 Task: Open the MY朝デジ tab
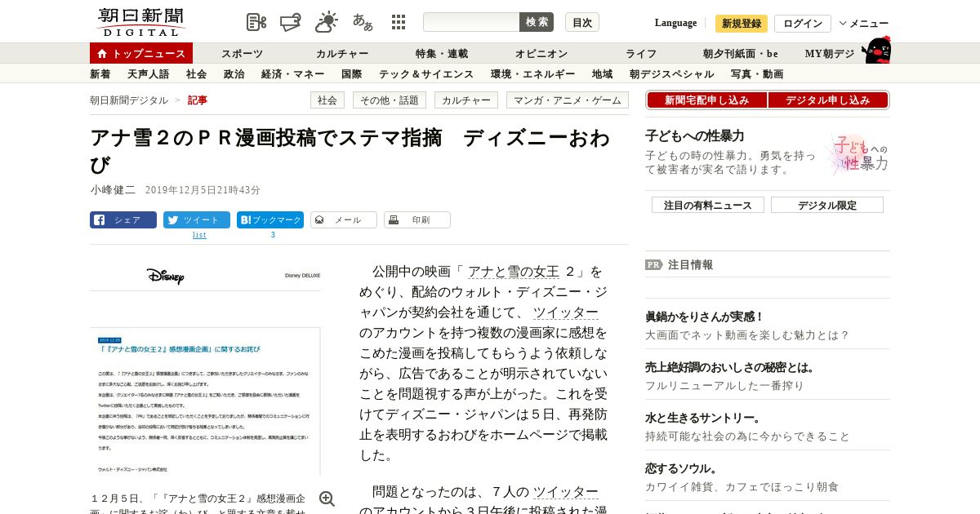pos(830,54)
